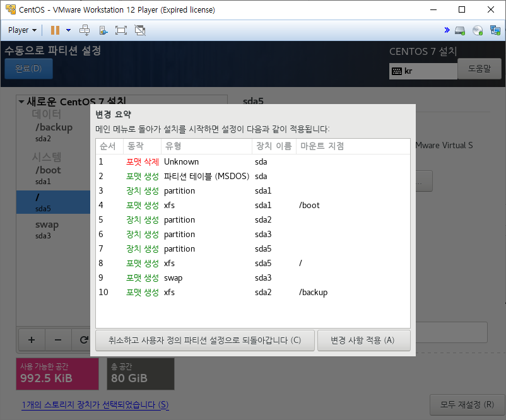Click 모두 재설정 (R) reset all button
Screen dimensions: 506x420
coord(467,404)
